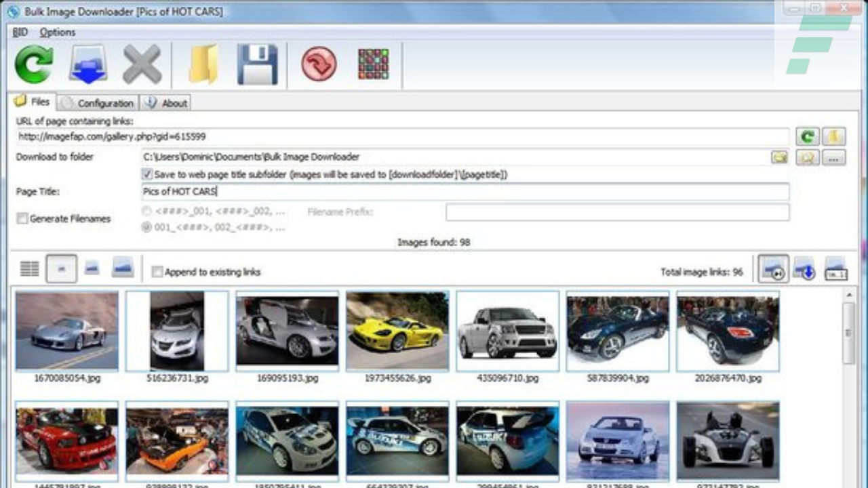
Task: Click the star folder icon beside download path
Action: (808, 158)
